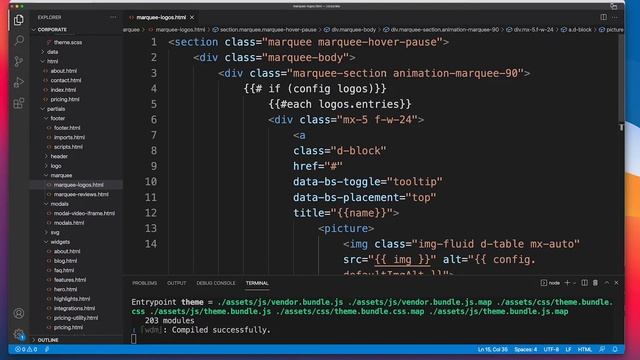This screenshot has height=360, width=640.
Task: Open the Source Control view
Action: [x=19, y=62]
